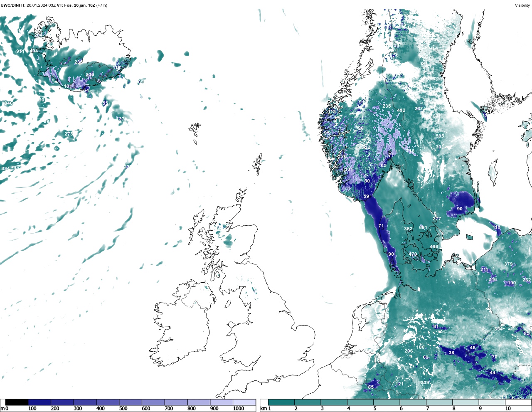Click the "118" value on the Baltic coast
The height and width of the screenshot is (412, 532).
coord(497,227)
